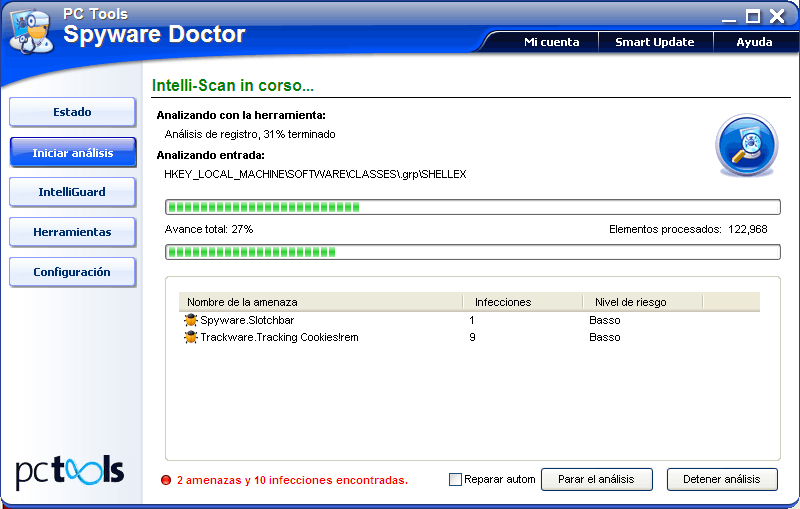Close the Spyware Doctor window
Viewport: 800px width, 509px height.
pos(777,16)
